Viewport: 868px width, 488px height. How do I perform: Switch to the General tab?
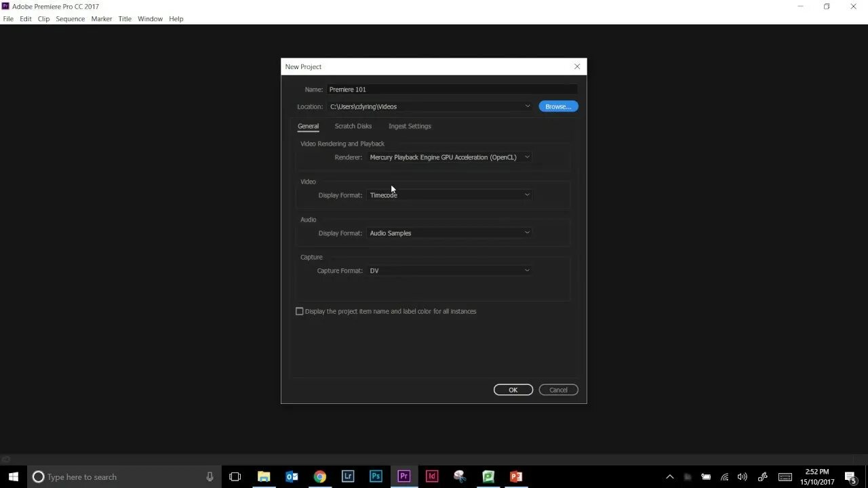pos(308,126)
